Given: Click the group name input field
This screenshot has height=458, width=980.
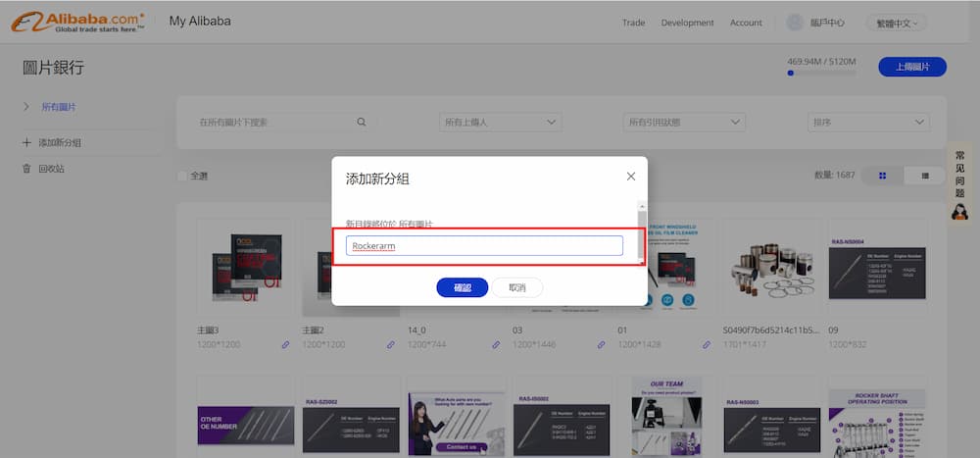Looking at the screenshot, I should (484, 245).
